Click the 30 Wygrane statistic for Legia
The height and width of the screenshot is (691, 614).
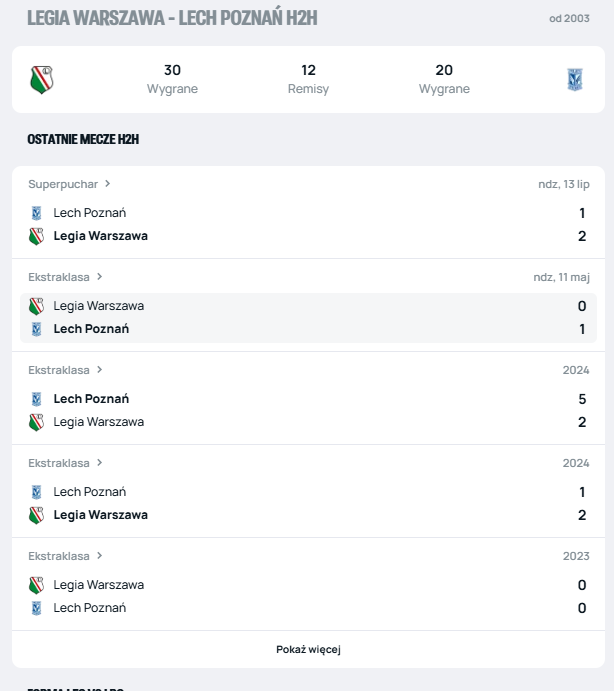click(172, 79)
